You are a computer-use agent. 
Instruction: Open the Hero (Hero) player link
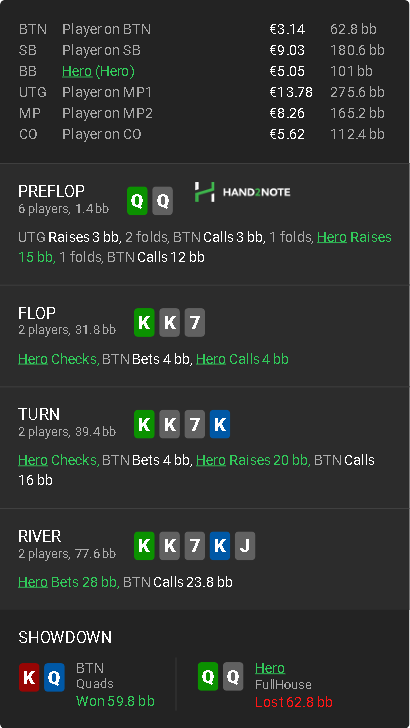coord(98,72)
